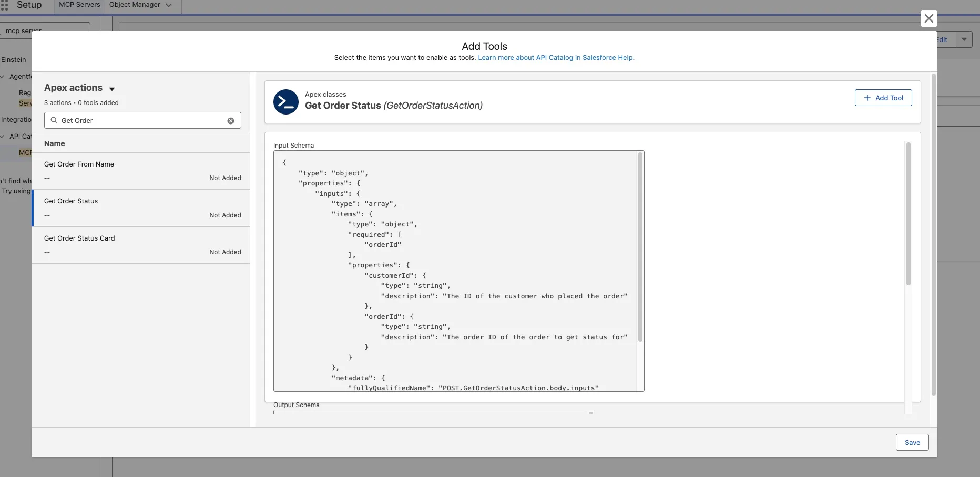Save the selected tools

912,442
